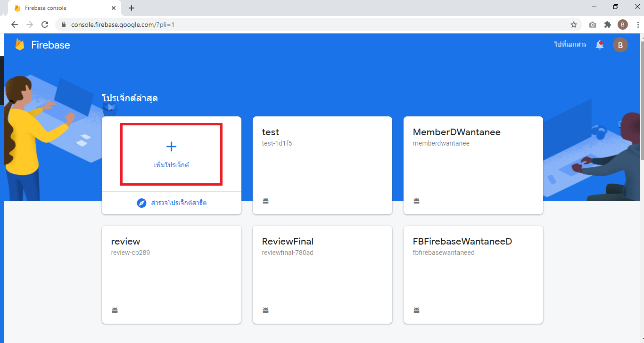
Task: Open the ReviewFinal project card
Action: point(322,275)
